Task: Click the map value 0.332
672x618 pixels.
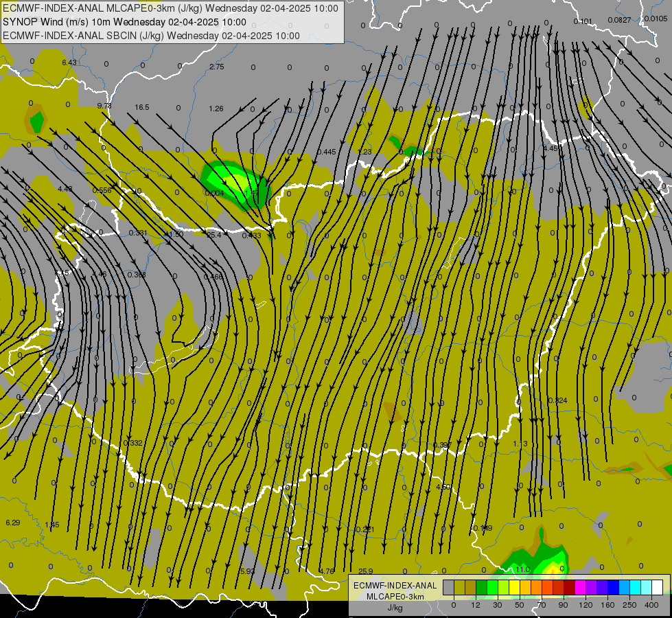Action: pos(133,443)
